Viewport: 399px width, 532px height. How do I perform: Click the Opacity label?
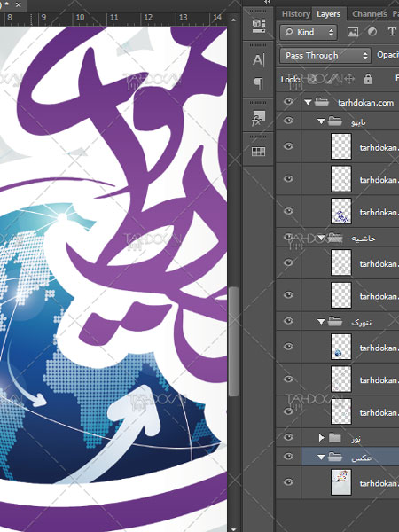click(x=387, y=55)
